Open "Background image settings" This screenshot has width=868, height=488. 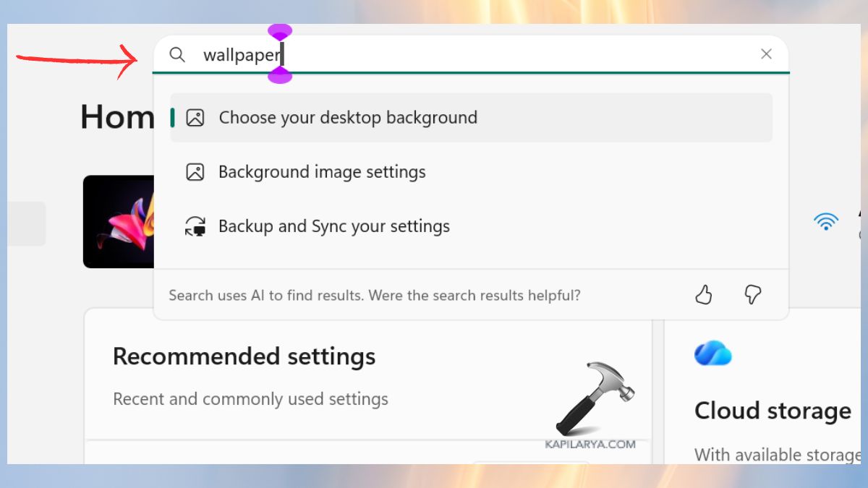[322, 172]
